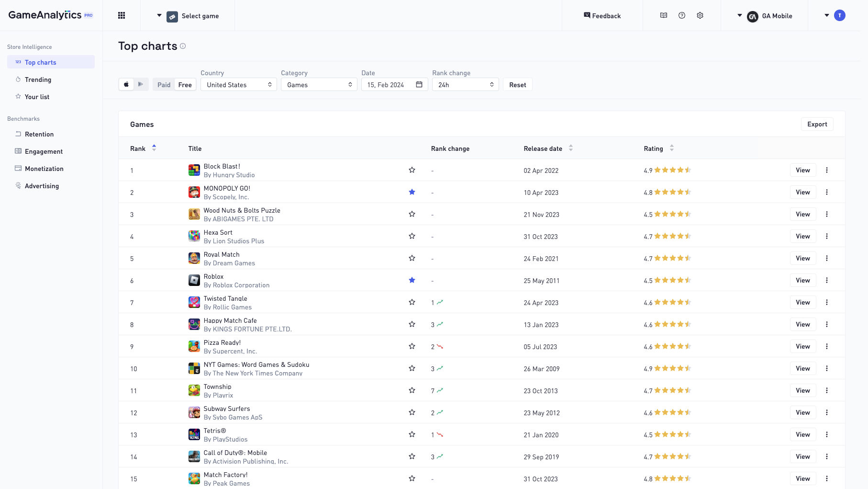The width and height of the screenshot is (868, 489).
Task: Expand the user account dropdown arrow
Action: [x=827, y=15]
